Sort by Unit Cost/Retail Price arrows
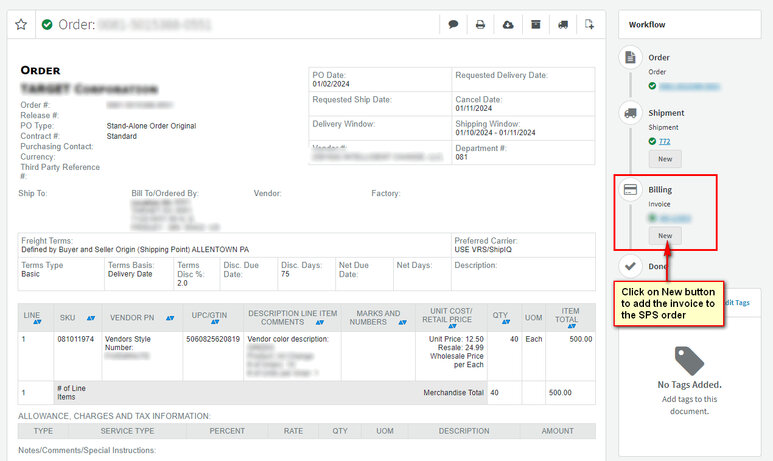Image resolution: width=773 pixels, height=461 pixels. point(452,326)
